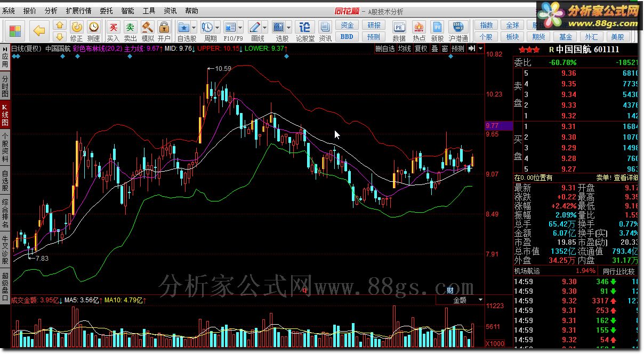Image resolution: width=644 pixels, height=354 pixels.
Task: Click the 外汇 button
Action: tap(591, 37)
